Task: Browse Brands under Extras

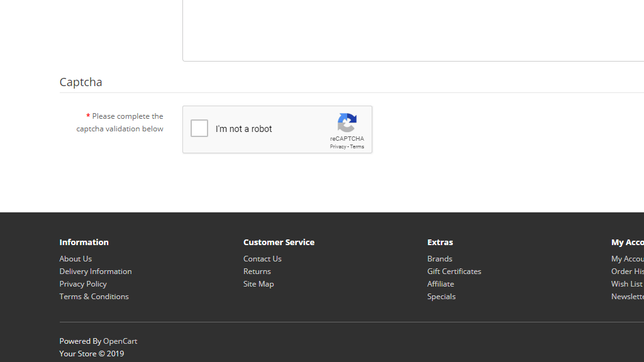Action: pyautogui.click(x=440, y=259)
